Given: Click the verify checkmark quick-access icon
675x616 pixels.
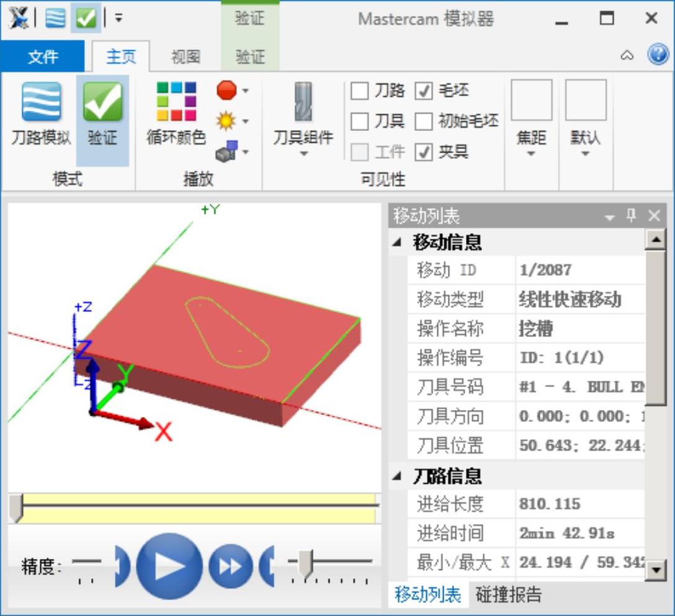Looking at the screenshot, I should [86, 18].
